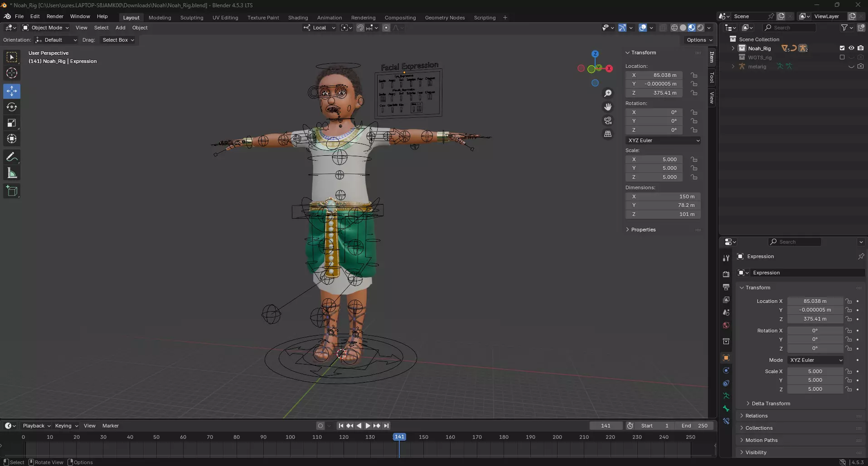
Task: Open the Render properties tab
Action: 726,274
